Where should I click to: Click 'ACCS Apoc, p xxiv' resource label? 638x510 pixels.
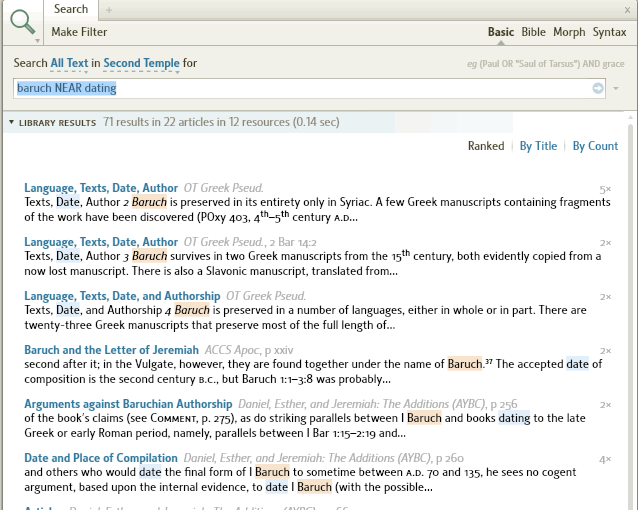(x=249, y=350)
